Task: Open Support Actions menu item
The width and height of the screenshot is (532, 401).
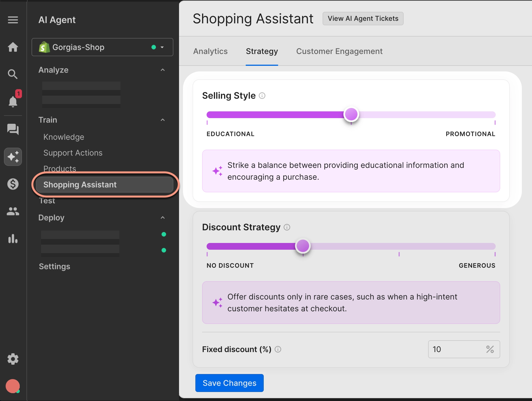Action: click(73, 153)
